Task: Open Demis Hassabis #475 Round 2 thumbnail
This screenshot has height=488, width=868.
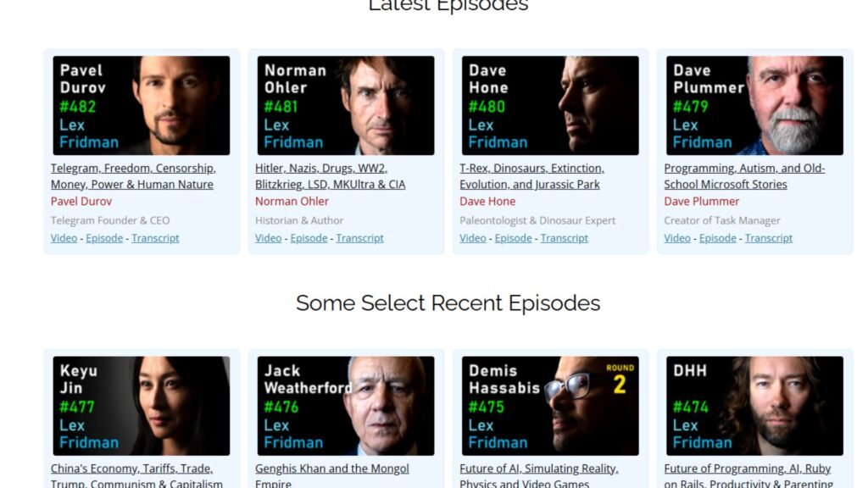Action: 550,406
